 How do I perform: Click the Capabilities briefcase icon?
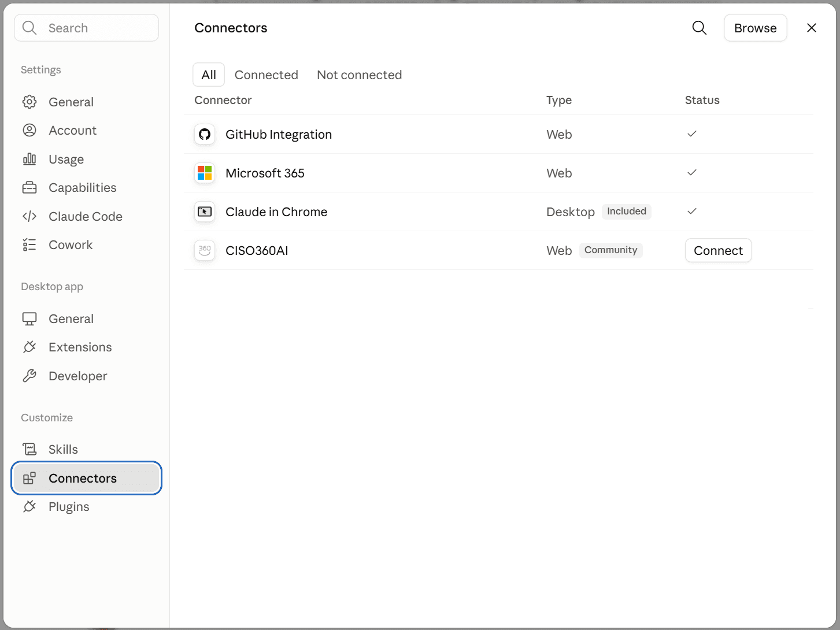[29, 187]
